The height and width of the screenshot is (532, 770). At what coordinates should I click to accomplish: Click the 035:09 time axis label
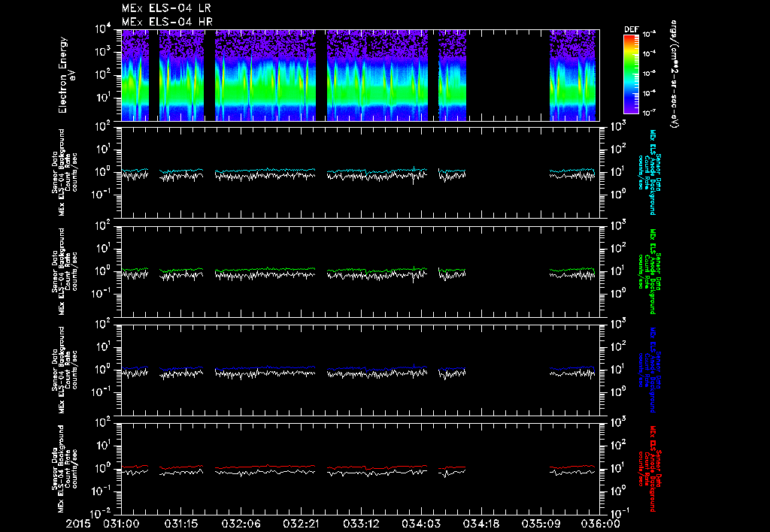coord(540,524)
